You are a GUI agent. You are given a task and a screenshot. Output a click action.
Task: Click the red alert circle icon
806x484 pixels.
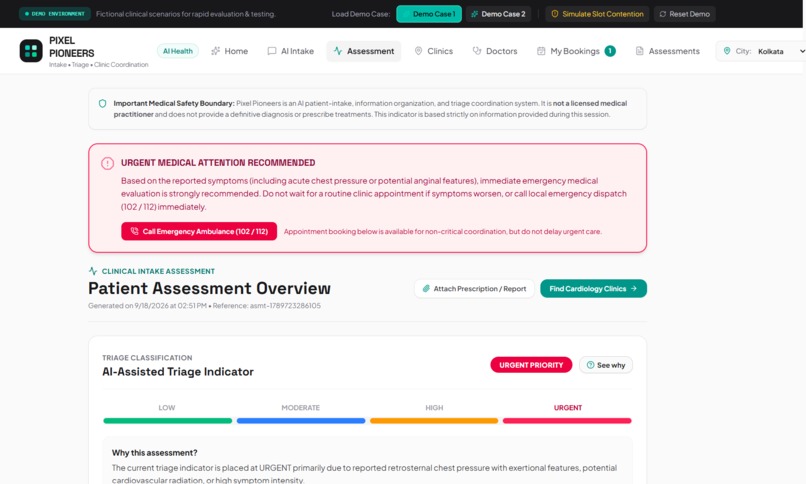[x=107, y=163]
